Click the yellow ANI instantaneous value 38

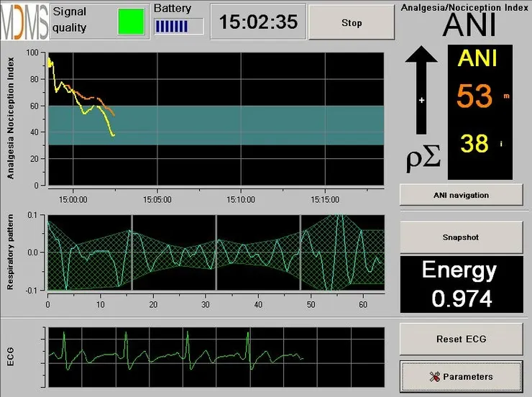click(x=474, y=143)
